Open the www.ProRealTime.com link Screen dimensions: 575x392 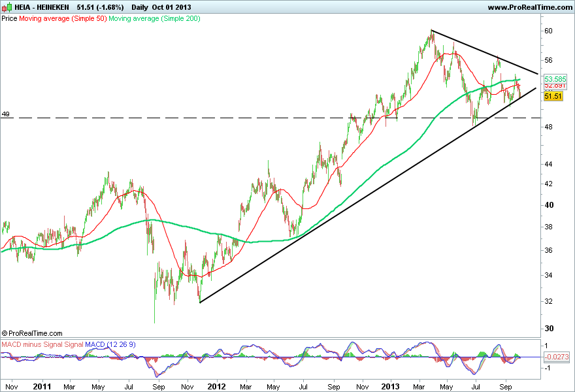(530, 7)
